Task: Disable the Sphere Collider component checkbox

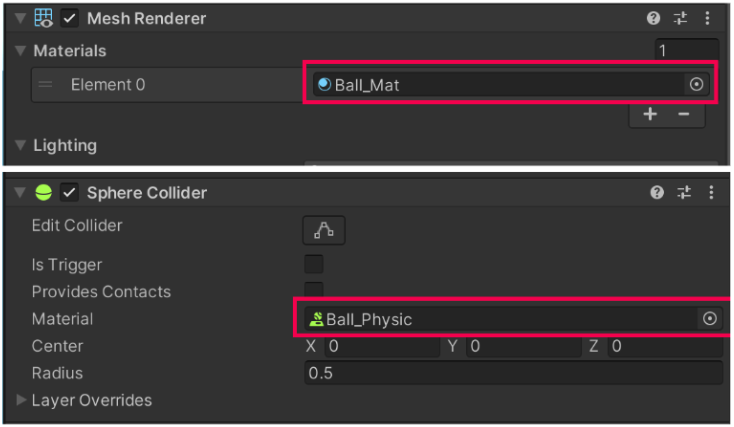Action: (70, 192)
